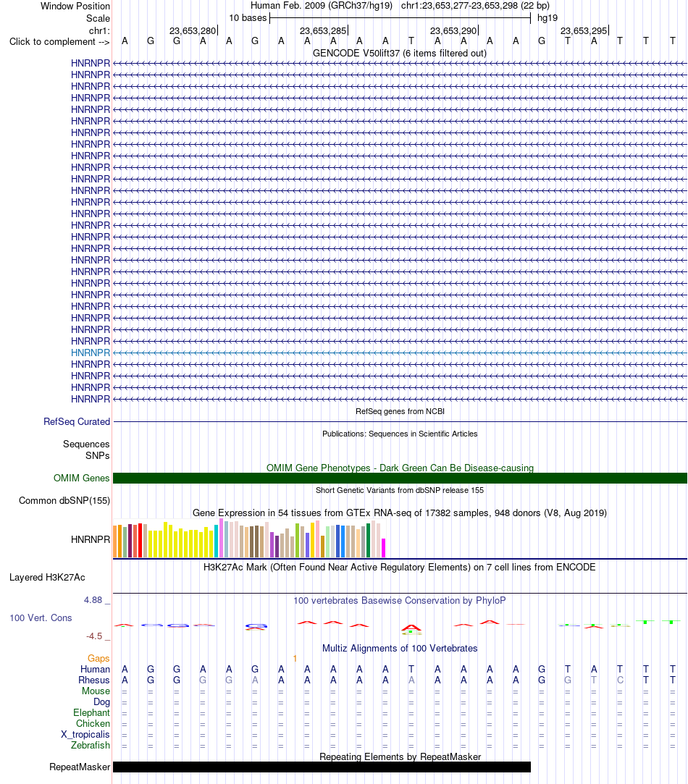Open the GENCODE V50lift37 track title
This screenshot has height=784, width=688.
(399, 53)
